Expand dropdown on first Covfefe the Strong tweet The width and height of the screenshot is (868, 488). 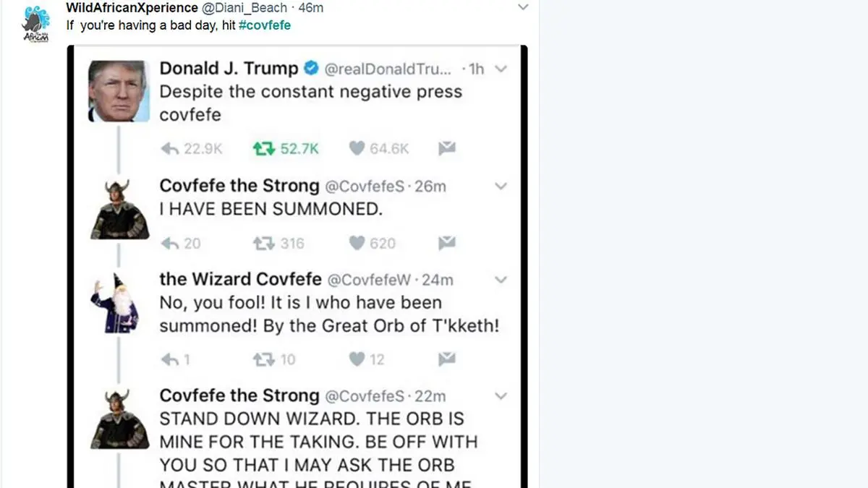pyautogui.click(x=501, y=187)
